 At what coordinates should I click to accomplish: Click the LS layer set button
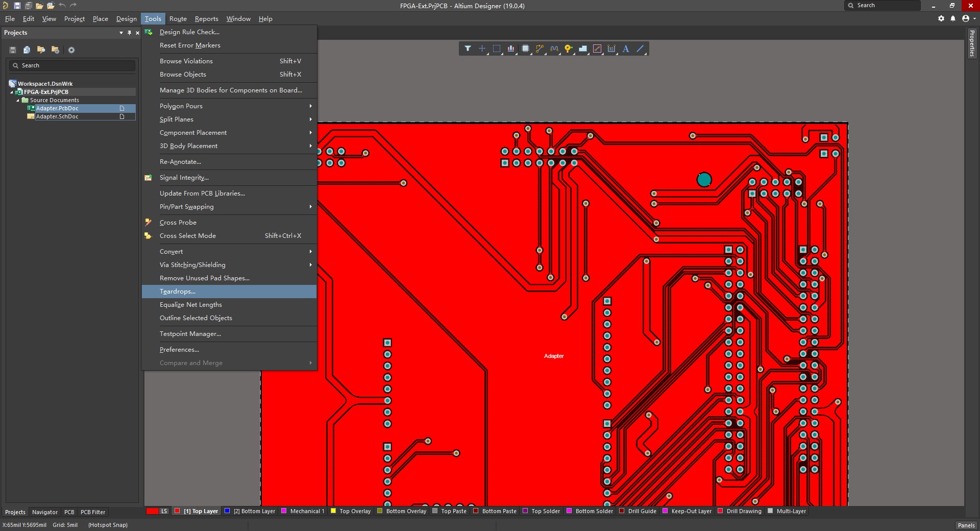coord(164,511)
